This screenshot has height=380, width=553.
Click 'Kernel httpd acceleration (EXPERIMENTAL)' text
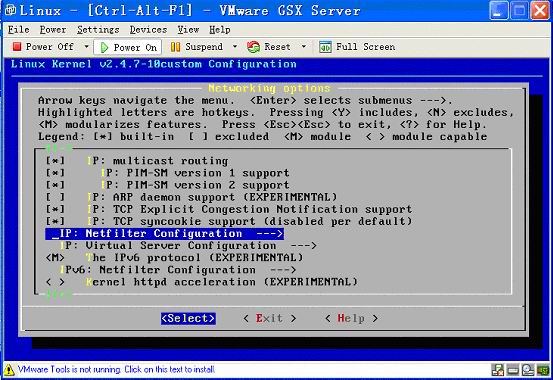coord(222,282)
